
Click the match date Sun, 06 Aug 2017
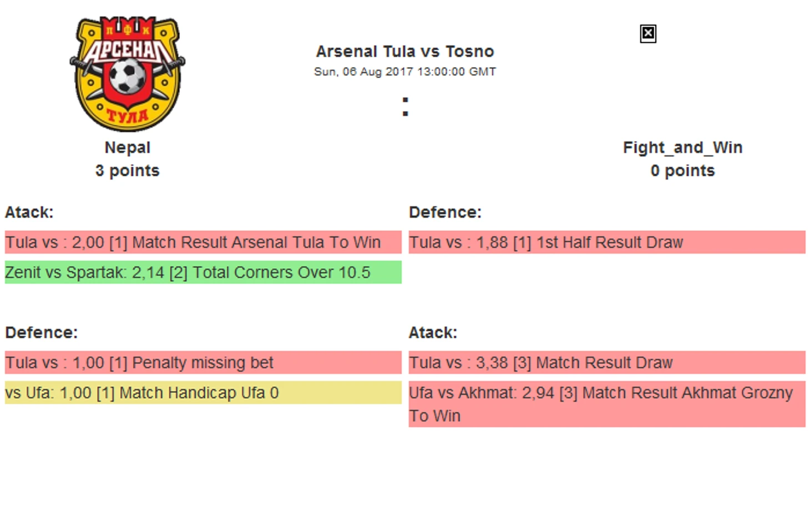tap(404, 72)
